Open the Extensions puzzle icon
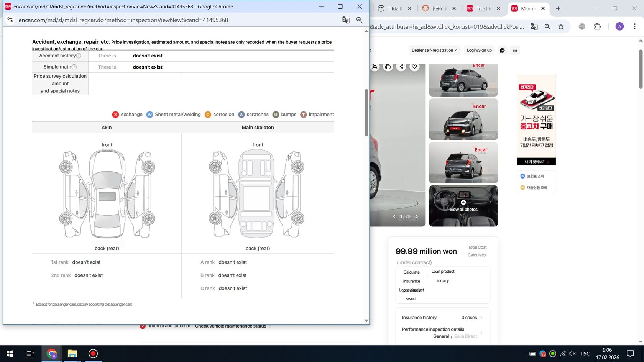 click(597, 26)
